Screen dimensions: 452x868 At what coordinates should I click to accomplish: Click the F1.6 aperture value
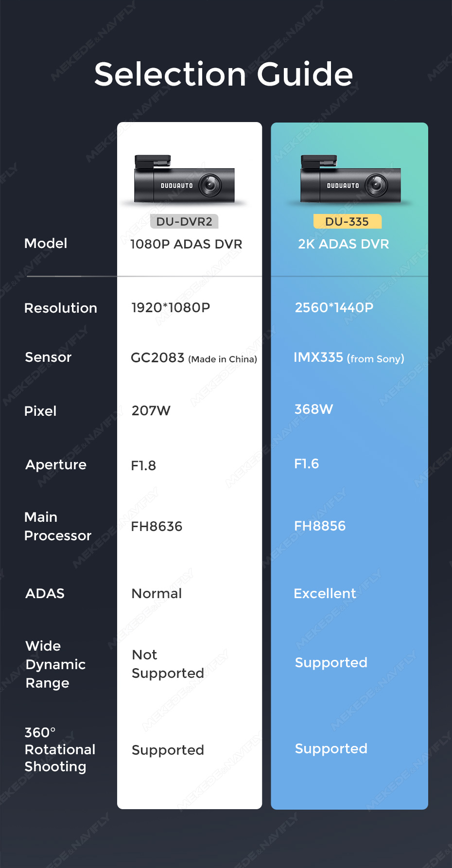coord(307,464)
